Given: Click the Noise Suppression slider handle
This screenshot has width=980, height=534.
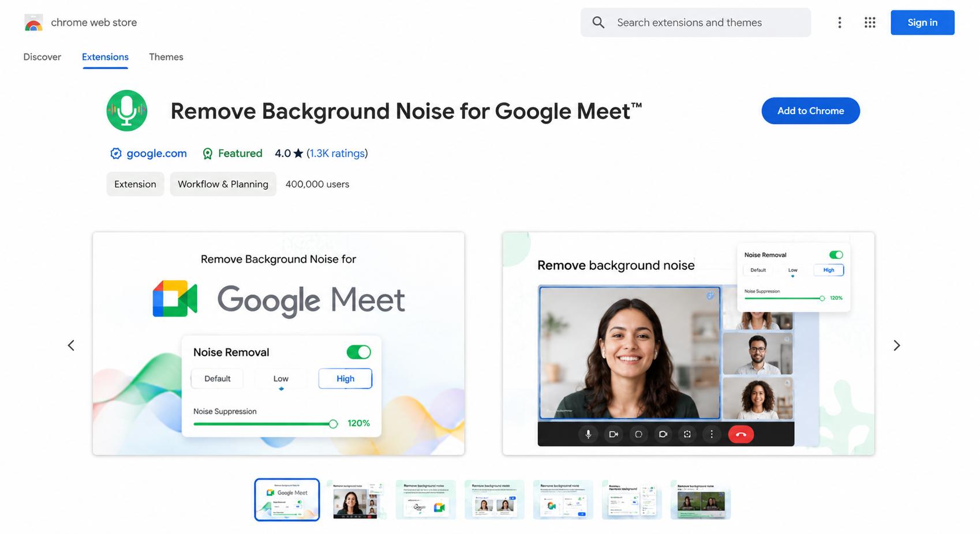Looking at the screenshot, I should click(x=333, y=424).
